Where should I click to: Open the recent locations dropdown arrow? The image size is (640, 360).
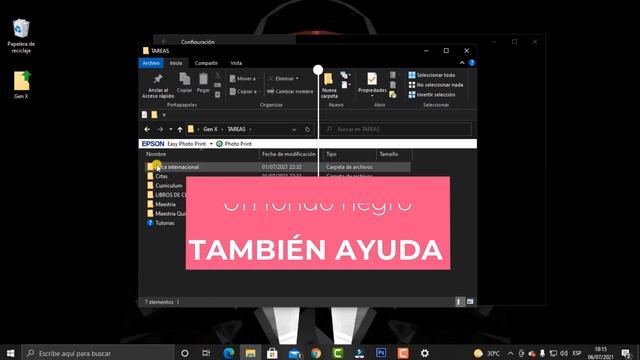171,129
